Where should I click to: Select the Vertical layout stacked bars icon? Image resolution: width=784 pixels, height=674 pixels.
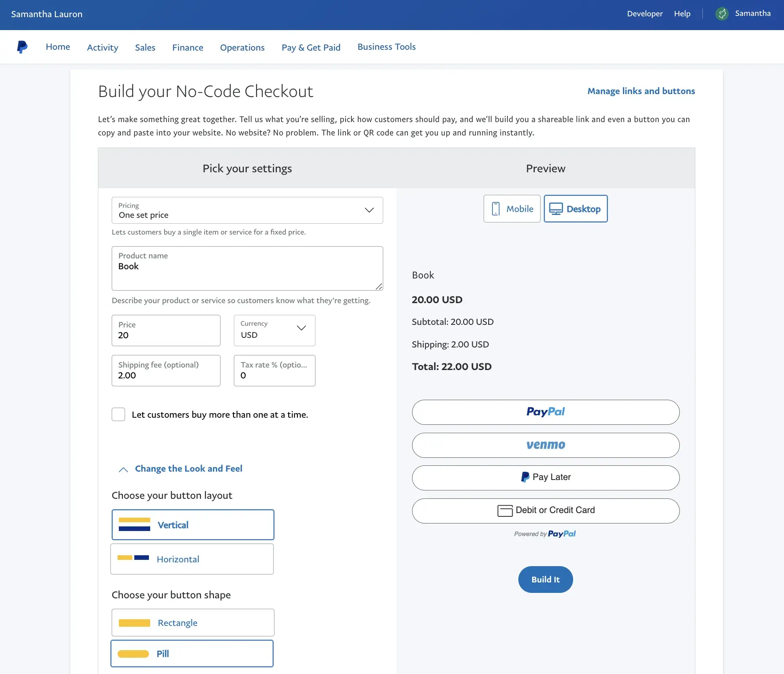click(134, 525)
